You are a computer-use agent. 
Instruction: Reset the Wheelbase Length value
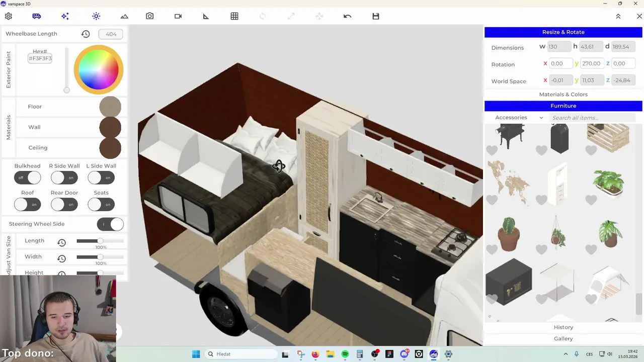(86, 34)
